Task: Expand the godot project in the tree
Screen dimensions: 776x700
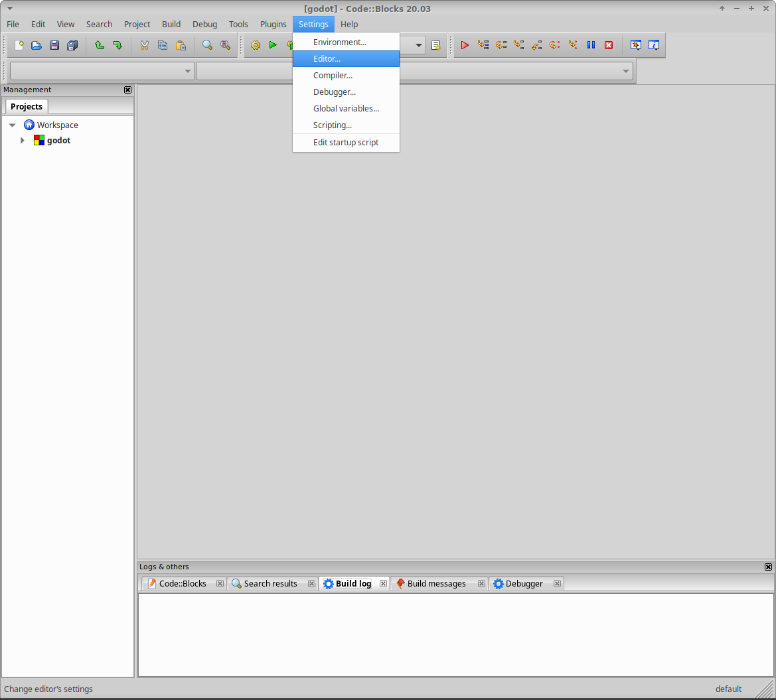Action: point(23,140)
